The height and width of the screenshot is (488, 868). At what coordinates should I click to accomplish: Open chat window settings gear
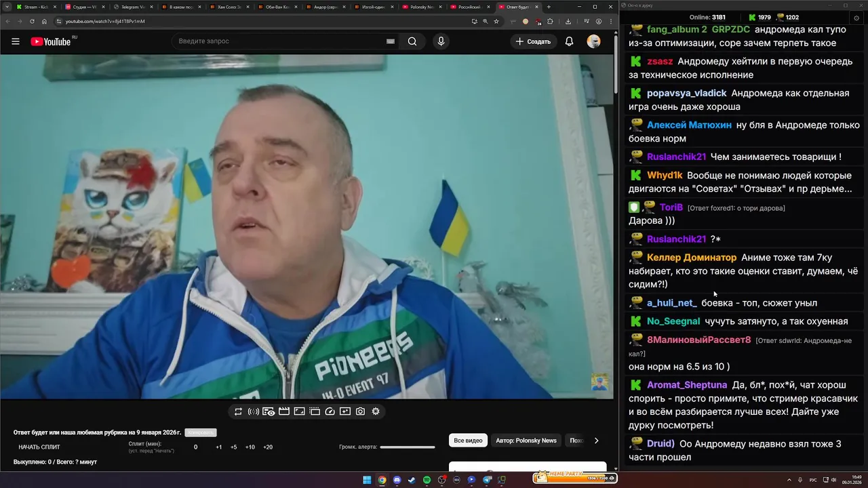[x=856, y=18]
